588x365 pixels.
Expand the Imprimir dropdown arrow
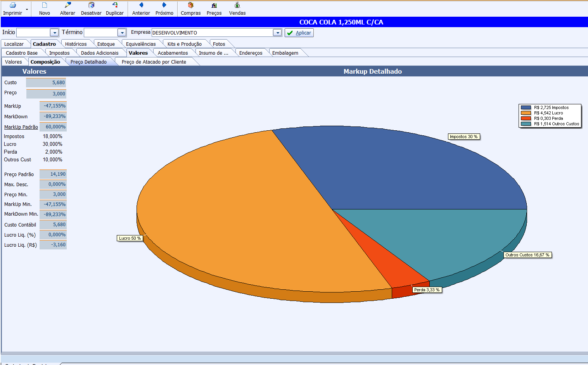coord(27,9)
